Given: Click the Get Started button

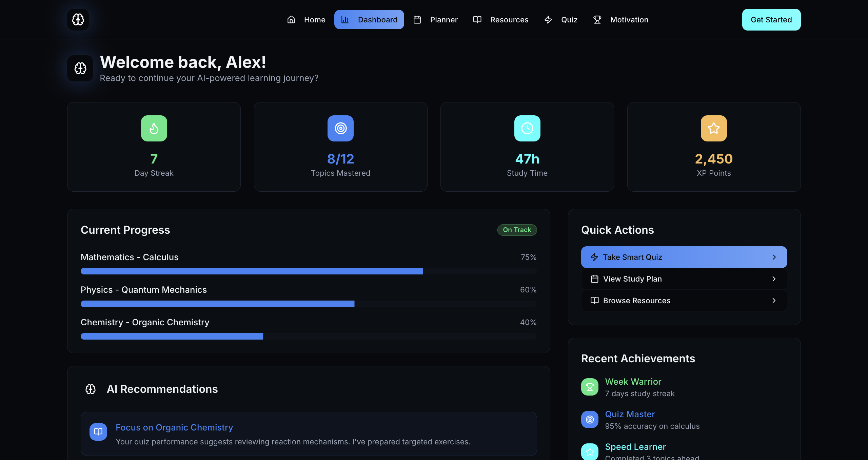Looking at the screenshot, I should click(x=771, y=19).
